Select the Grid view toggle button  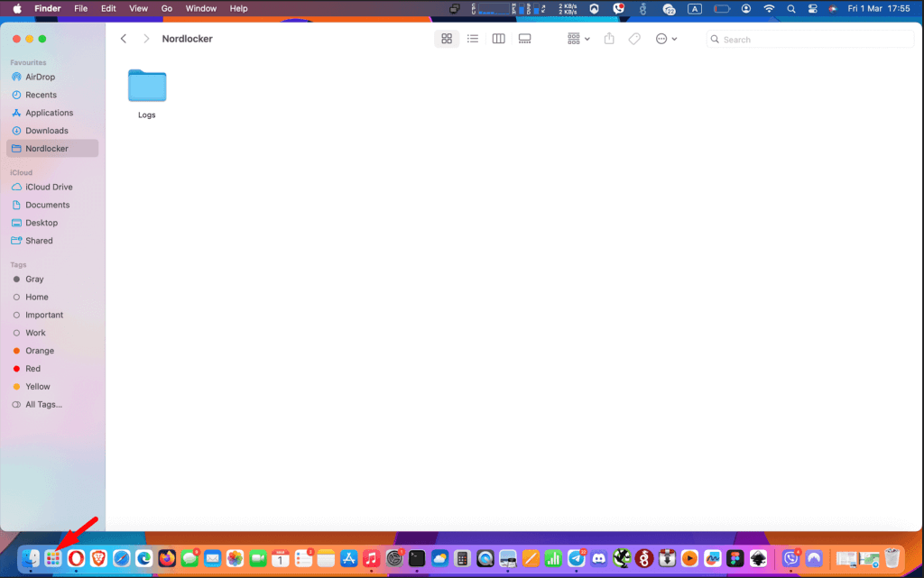[447, 39]
